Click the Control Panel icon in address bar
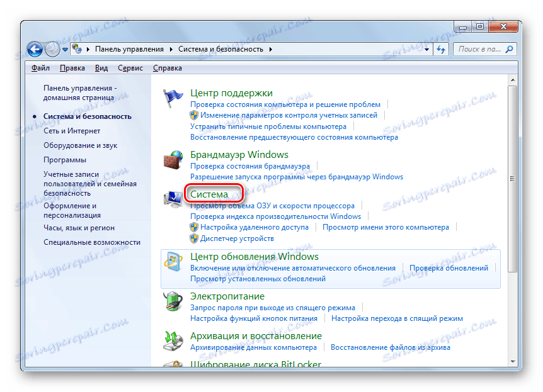This screenshot has height=392, width=543. click(77, 49)
